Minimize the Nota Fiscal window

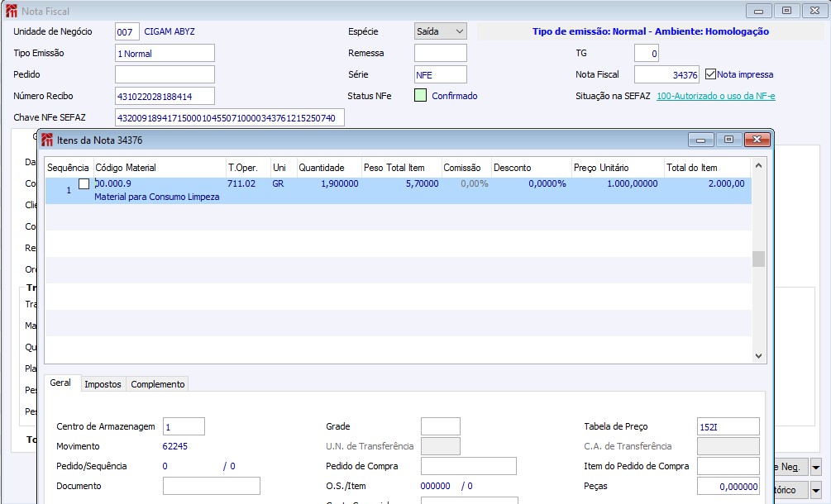[759, 11]
